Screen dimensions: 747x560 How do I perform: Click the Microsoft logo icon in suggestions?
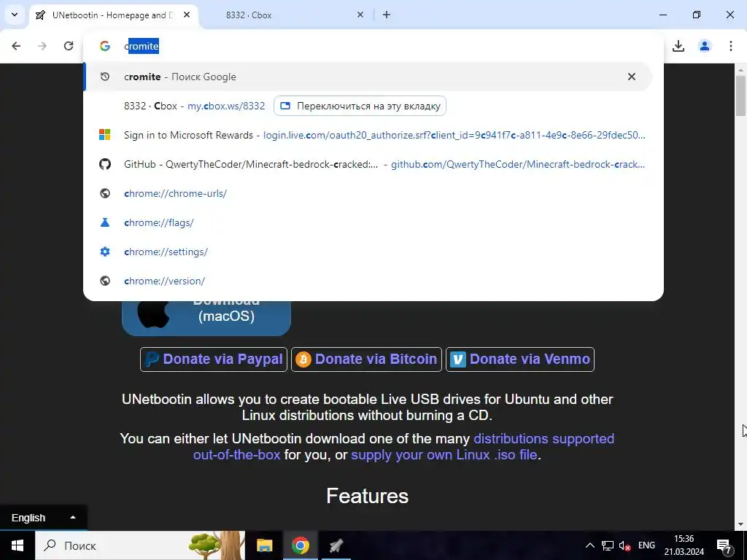[105, 135]
